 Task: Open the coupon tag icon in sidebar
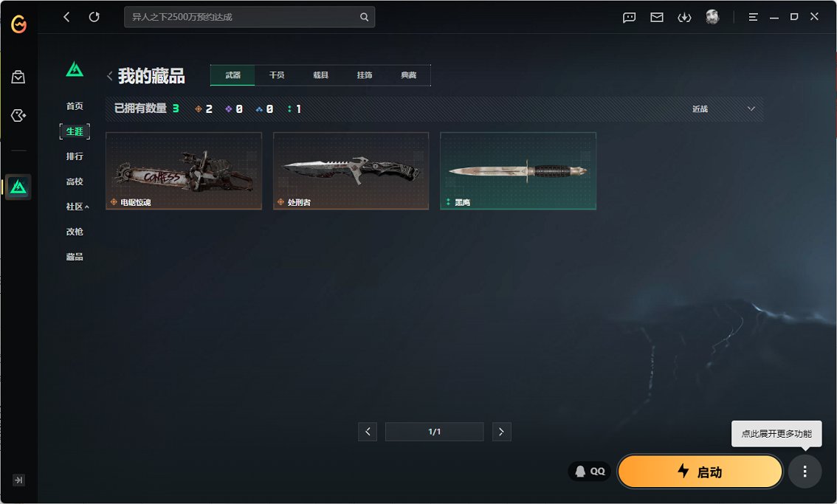click(18, 115)
